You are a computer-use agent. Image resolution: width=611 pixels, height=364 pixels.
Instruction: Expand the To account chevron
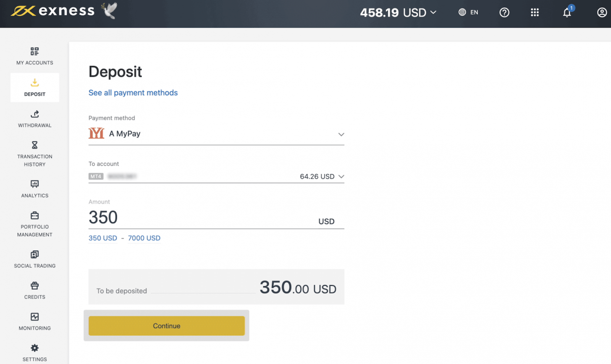coord(341,176)
